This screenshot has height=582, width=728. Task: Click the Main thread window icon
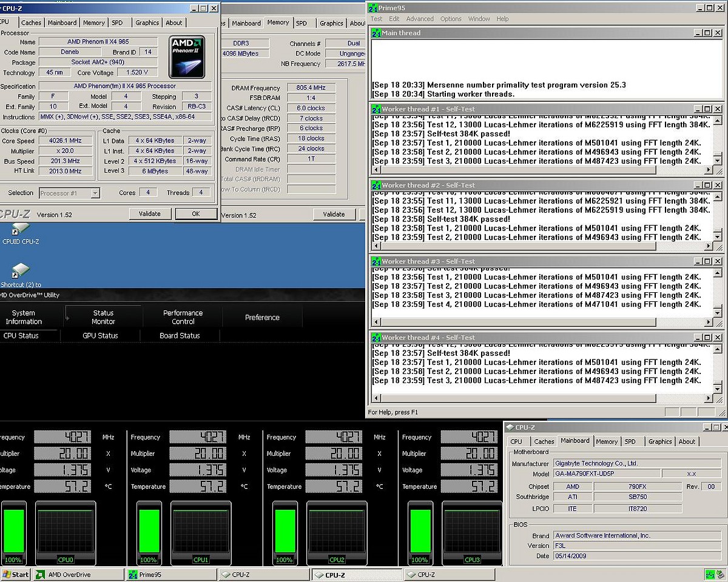[x=376, y=33]
